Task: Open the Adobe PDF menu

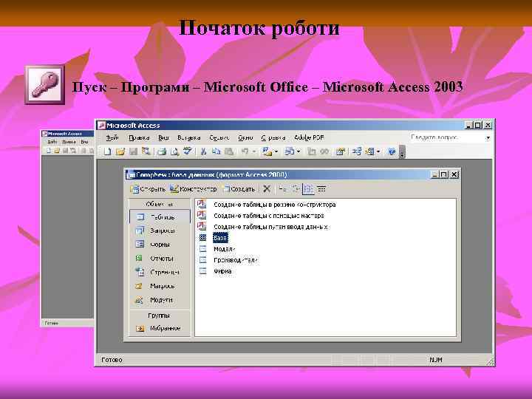Action: click(x=309, y=137)
